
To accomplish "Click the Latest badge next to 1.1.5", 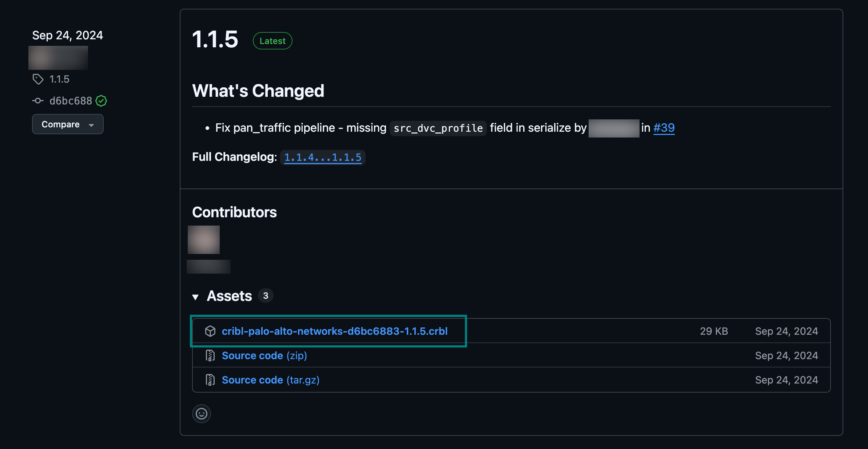I will point(272,41).
